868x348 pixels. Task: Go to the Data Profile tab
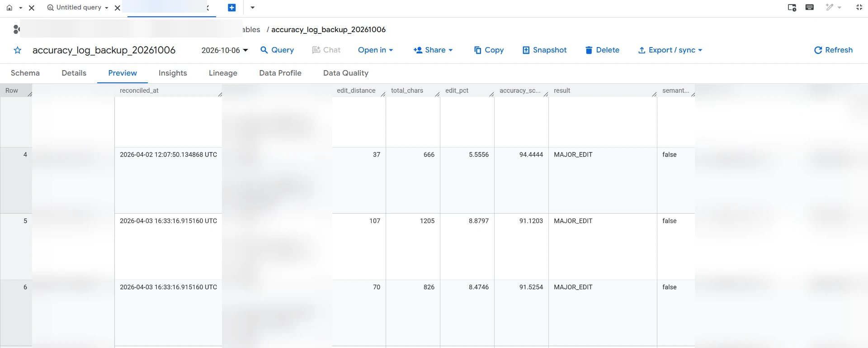(x=280, y=73)
